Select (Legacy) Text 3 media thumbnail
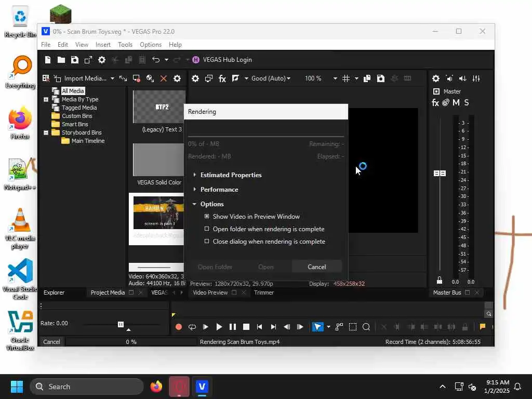The image size is (532, 399). tap(159, 107)
